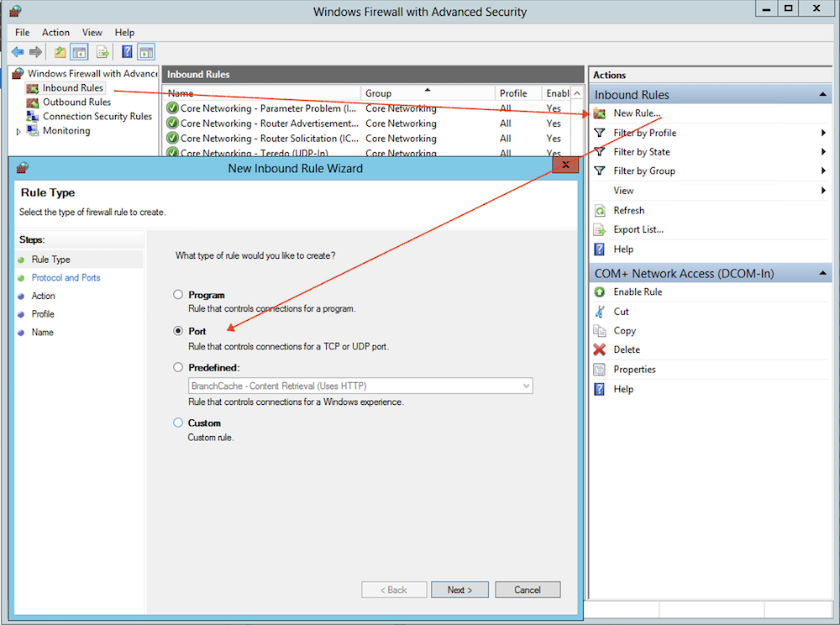Click the blue Back arrow in toolbar
The height and width of the screenshot is (625, 840).
coord(18,52)
